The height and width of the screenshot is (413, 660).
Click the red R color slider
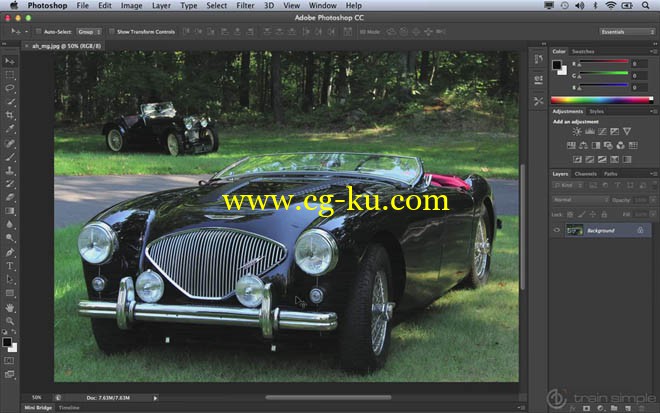tap(604, 63)
